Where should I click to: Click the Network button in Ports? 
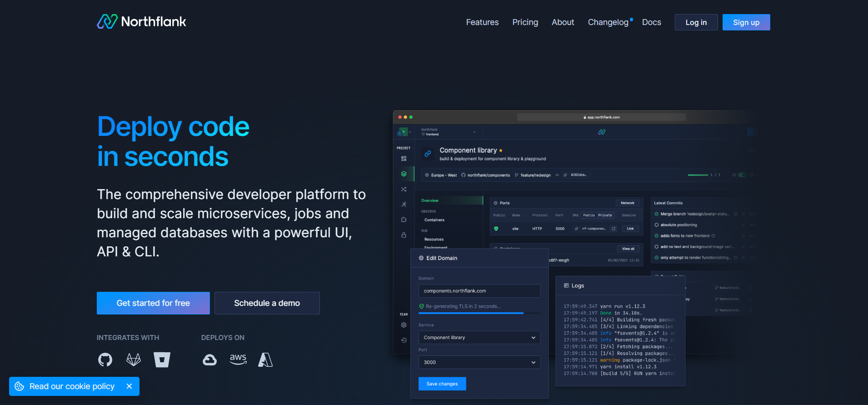click(x=628, y=203)
